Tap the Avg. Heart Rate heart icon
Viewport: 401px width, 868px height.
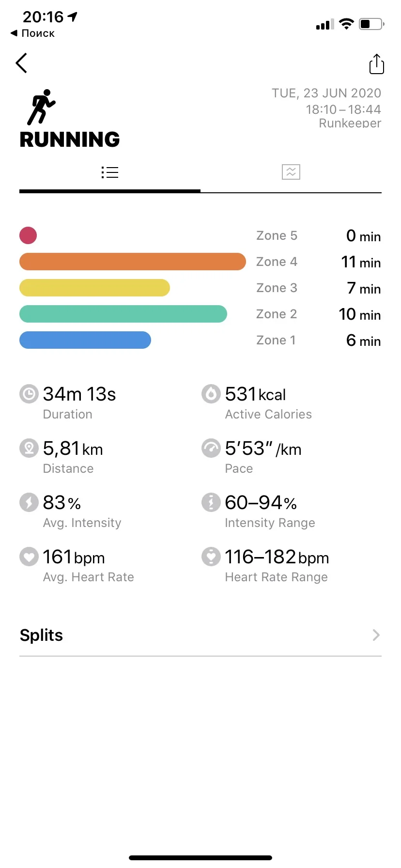tap(29, 557)
